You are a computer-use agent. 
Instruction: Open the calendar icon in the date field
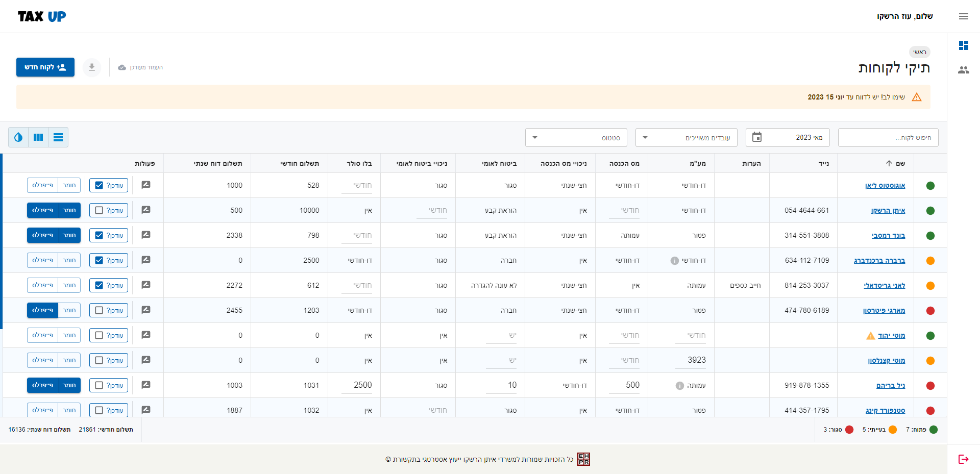pos(757,137)
